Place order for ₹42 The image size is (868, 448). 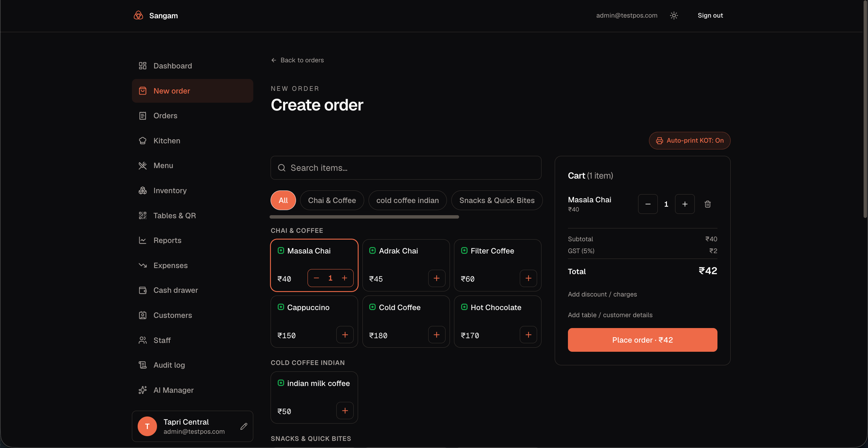pos(643,340)
